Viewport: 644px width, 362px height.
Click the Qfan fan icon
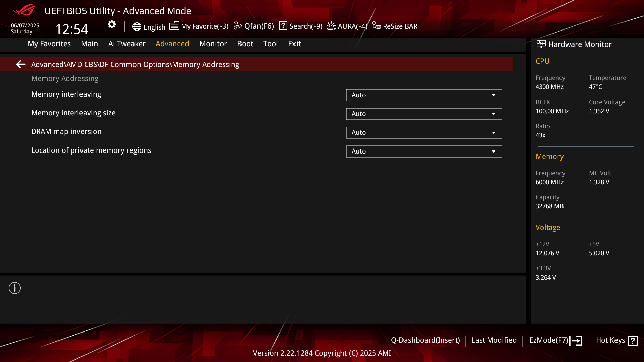237,26
